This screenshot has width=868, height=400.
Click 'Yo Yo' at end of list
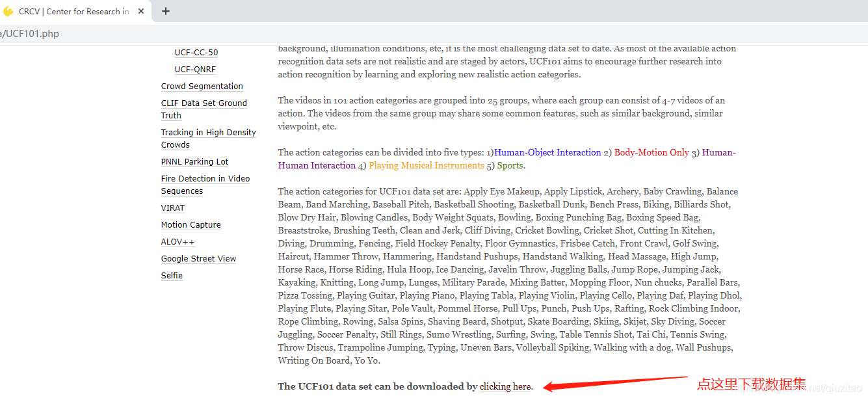(x=367, y=360)
